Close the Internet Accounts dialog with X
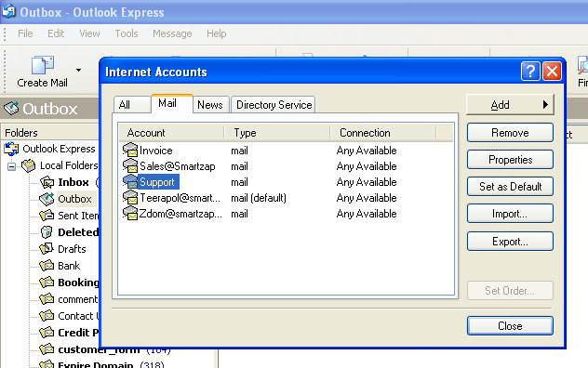588x368 pixels. click(x=552, y=72)
